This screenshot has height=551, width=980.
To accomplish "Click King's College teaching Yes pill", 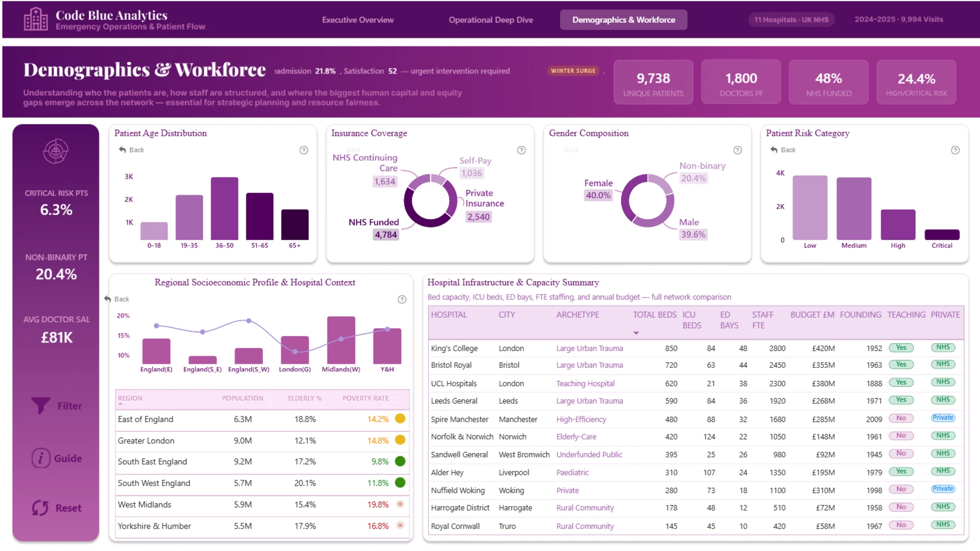I will 901,347.
